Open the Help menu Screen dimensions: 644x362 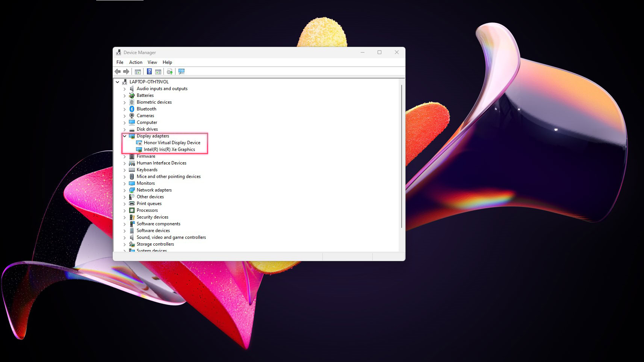[x=167, y=62]
